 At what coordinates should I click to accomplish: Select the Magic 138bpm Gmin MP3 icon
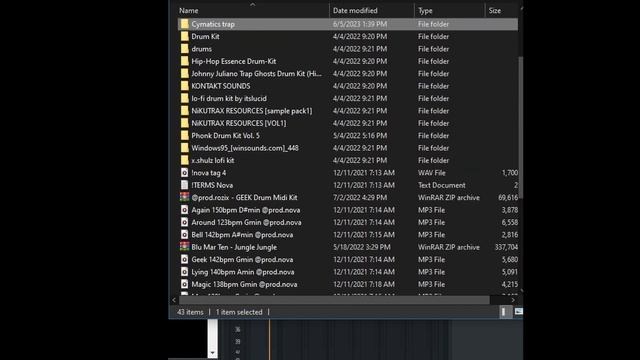click(x=184, y=284)
